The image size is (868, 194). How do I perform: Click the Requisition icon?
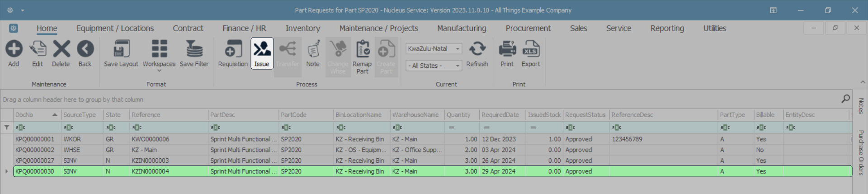pyautogui.click(x=233, y=49)
